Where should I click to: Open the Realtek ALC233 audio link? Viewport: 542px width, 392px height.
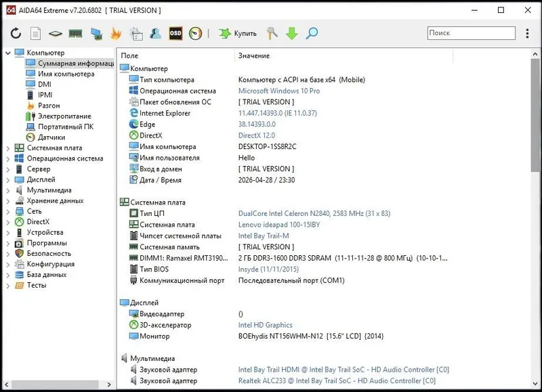(x=337, y=380)
